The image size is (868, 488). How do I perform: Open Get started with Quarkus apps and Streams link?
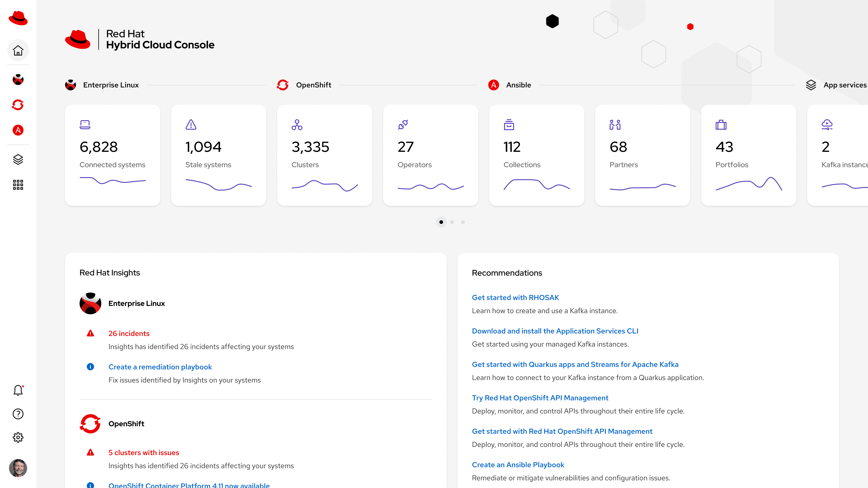[575, 364]
